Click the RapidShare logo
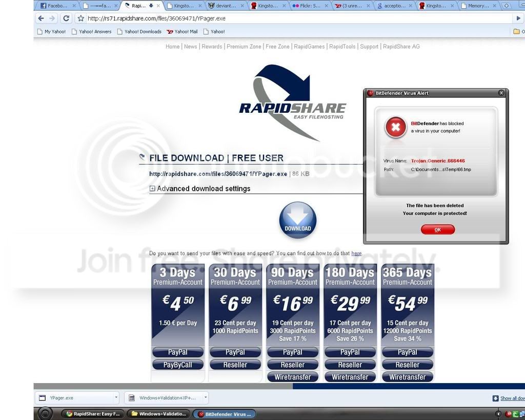The width and height of the screenshot is (525, 420). pyautogui.click(x=292, y=102)
